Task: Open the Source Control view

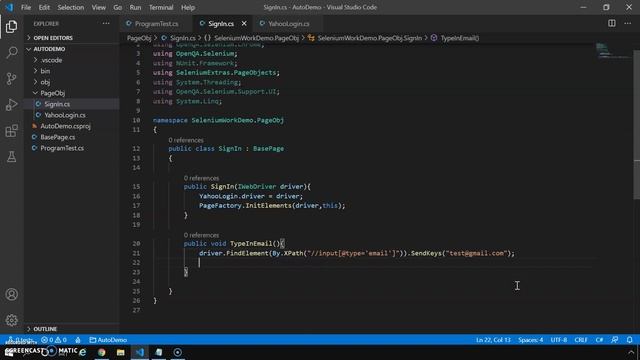Action: click(11, 78)
